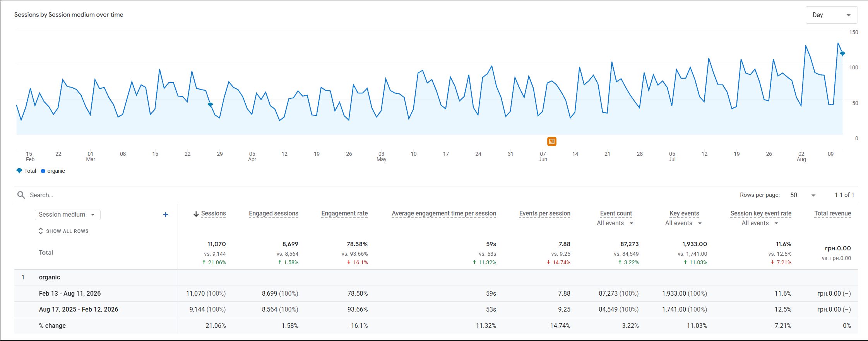The height and width of the screenshot is (341, 868).
Task: Click the Total revenue column header
Action: click(x=832, y=214)
